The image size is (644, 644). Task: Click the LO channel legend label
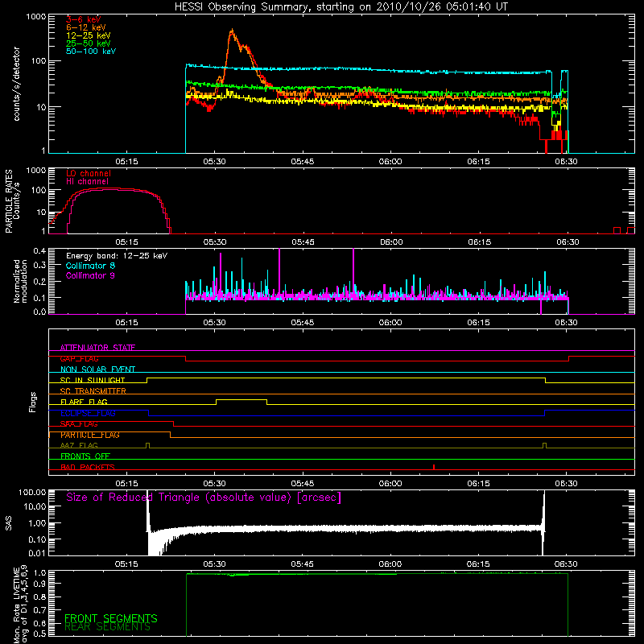pyautogui.click(x=89, y=173)
